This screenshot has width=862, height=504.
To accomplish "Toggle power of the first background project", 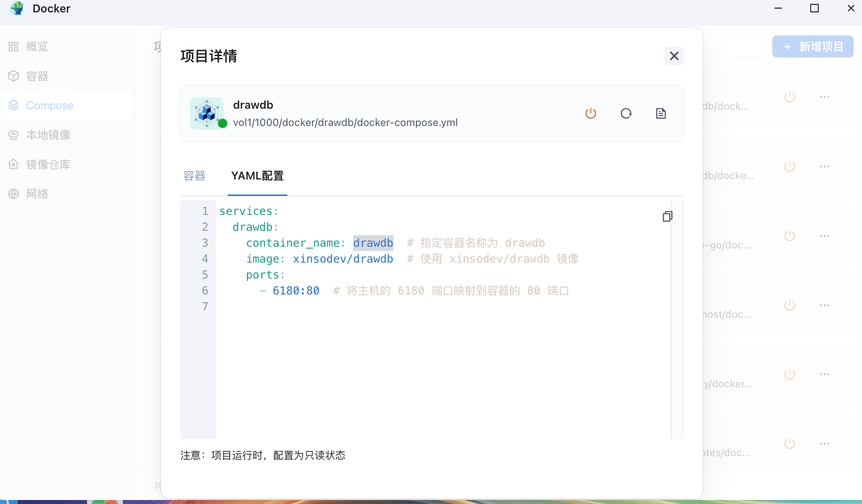I will 790,97.
